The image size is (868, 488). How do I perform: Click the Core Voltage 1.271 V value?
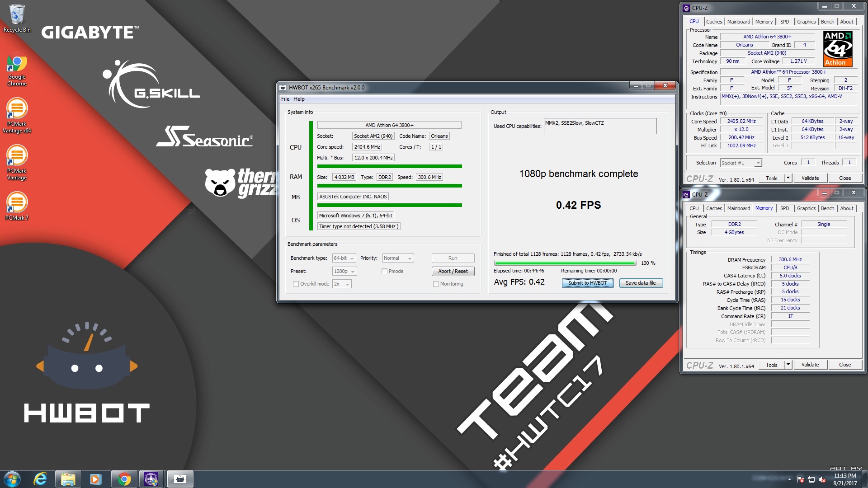798,61
